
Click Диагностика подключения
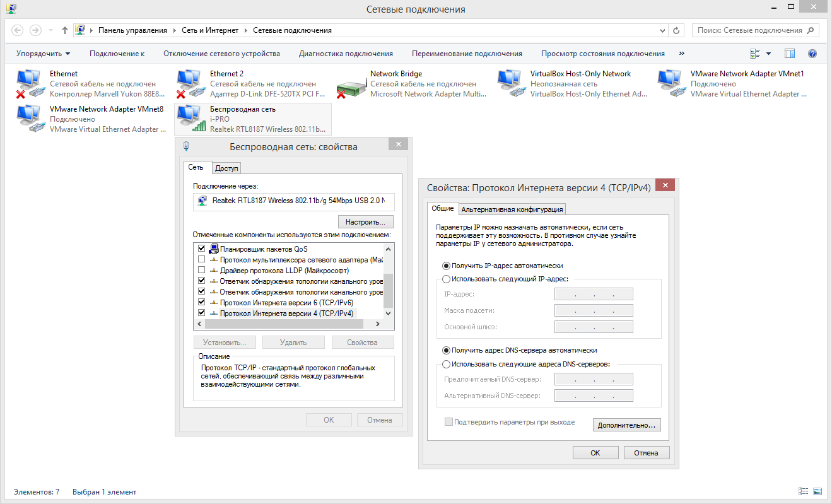[346, 54]
